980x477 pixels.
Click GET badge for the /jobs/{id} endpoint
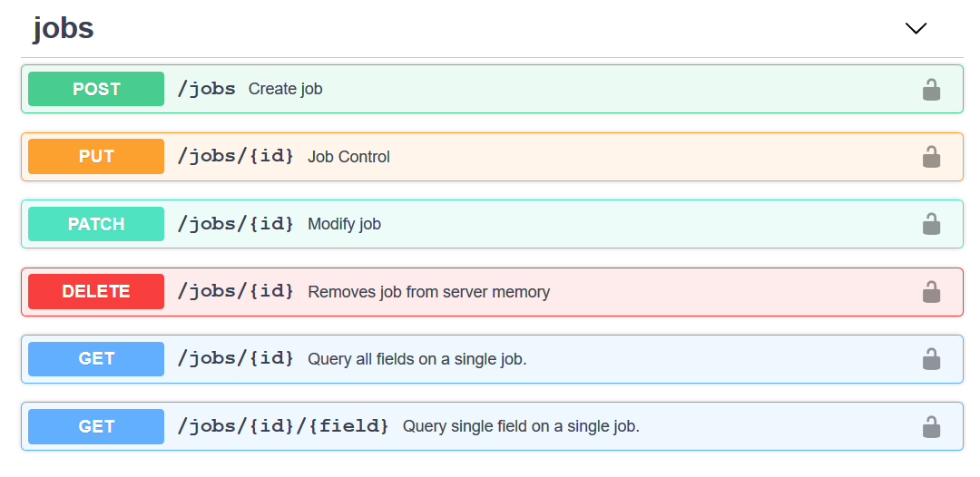pyautogui.click(x=96, y=359)
